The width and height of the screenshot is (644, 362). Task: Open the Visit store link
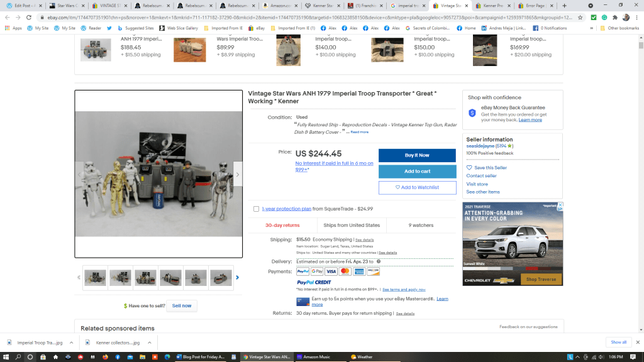pos(477,184)
